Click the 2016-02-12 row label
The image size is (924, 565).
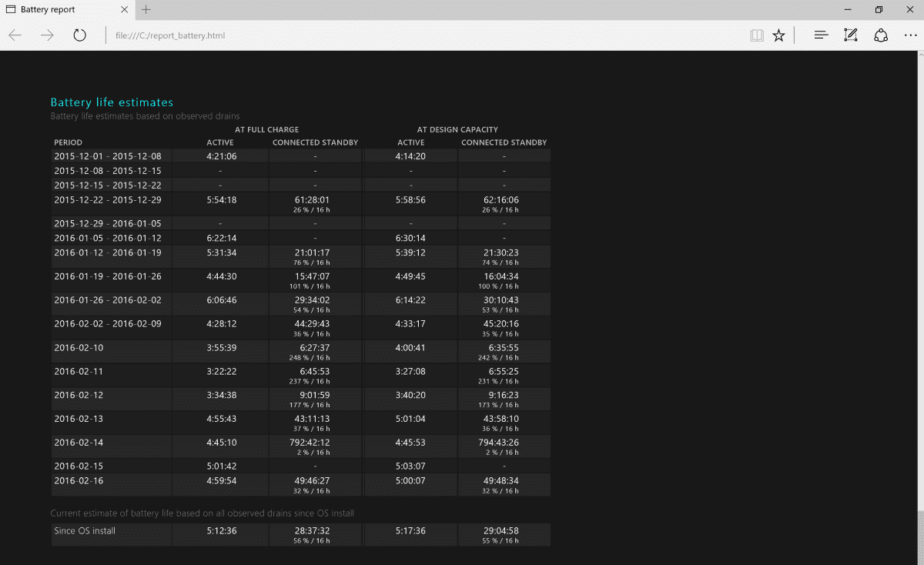pyautogui.click(x=79, y=396)
